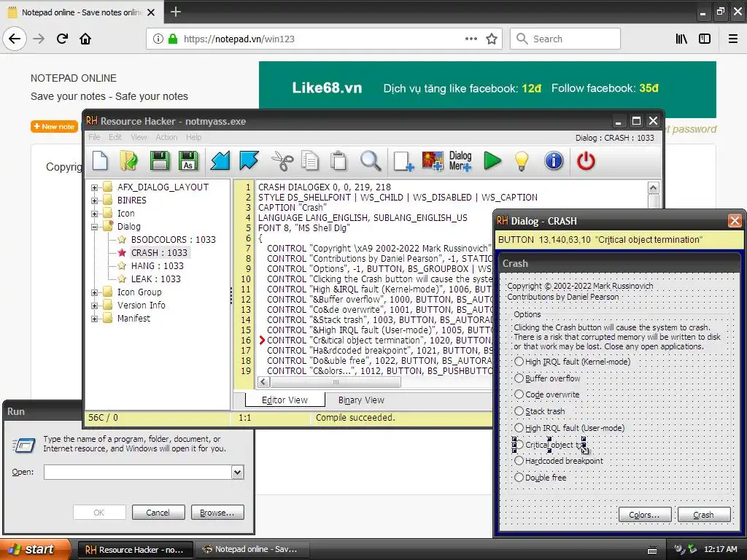Click the orange New note button
This screenshot has width=747, height=560.
[54, 126]
